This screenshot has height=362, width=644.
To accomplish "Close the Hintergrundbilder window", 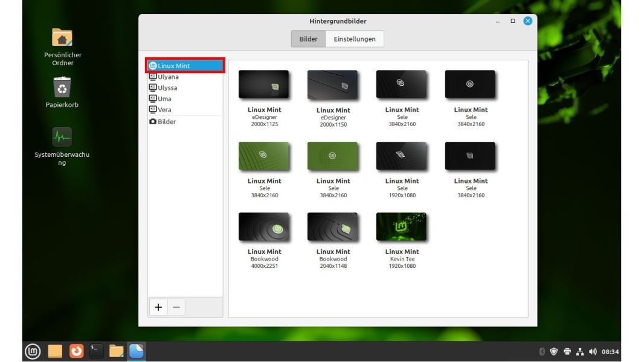I will 528,21.
